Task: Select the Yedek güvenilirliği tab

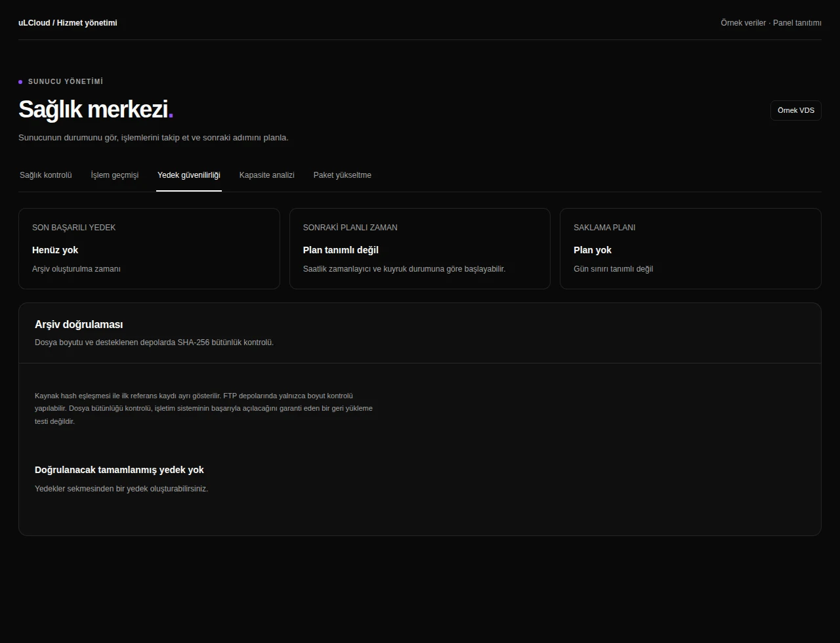Action: (x=189, y=175)
